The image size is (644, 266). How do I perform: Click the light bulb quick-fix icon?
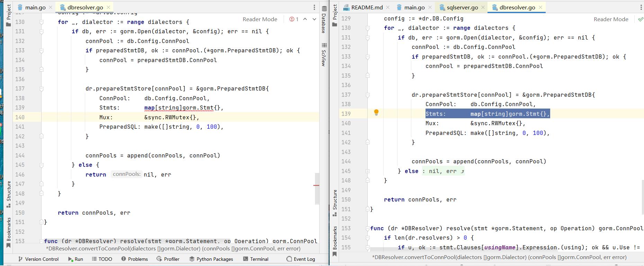point(376,112)
